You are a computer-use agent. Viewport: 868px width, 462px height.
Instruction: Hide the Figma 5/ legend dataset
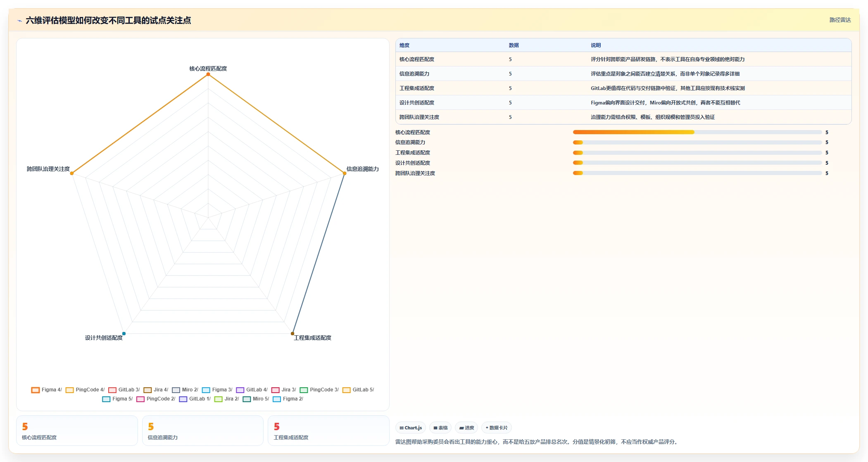coord(117,399)
